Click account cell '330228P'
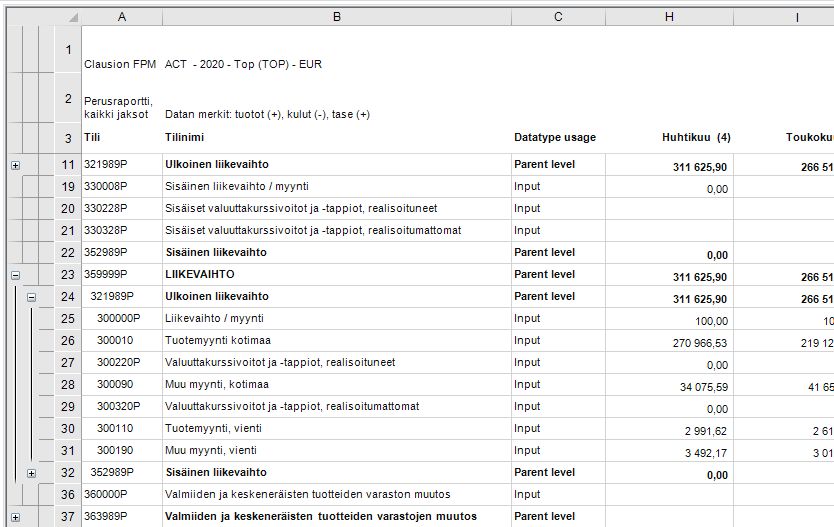This screenshot has width=834, height=527. 122,208
